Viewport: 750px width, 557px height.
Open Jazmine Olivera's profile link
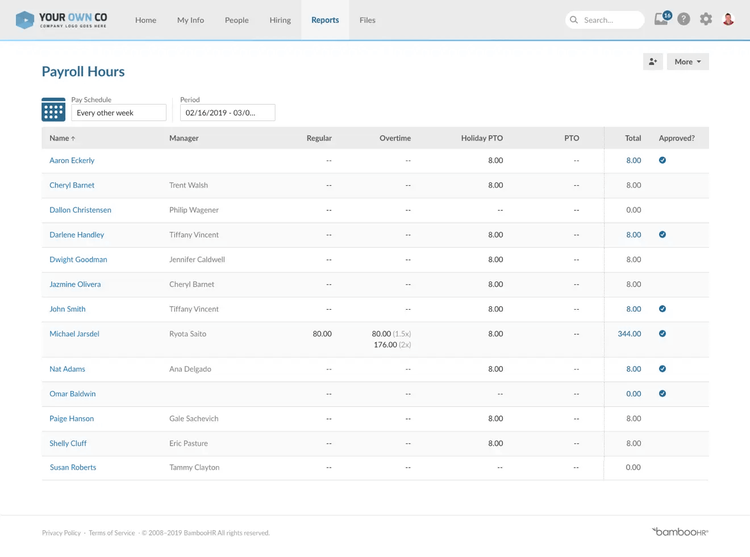tap(75, 284)
